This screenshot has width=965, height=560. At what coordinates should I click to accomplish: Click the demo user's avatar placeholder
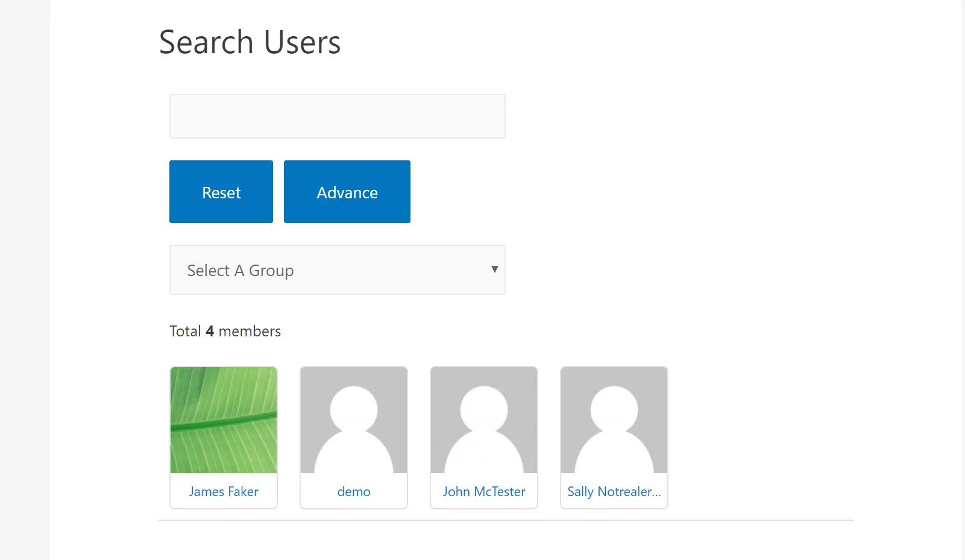click(354, 420)
